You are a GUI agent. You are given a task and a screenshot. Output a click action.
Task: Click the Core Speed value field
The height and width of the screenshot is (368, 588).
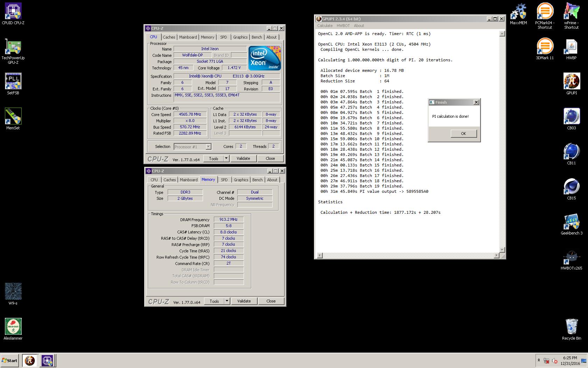tap(190, 114)
